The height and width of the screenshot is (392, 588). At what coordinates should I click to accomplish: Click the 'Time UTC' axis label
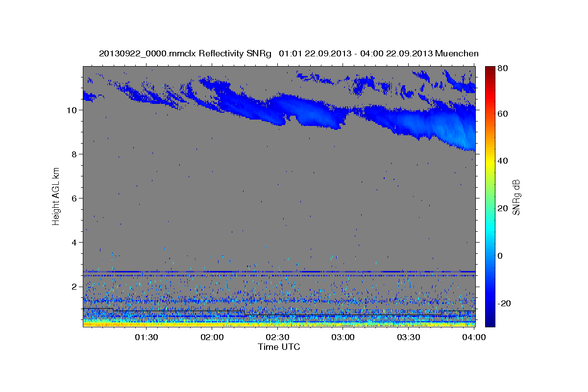click(279, 347)
